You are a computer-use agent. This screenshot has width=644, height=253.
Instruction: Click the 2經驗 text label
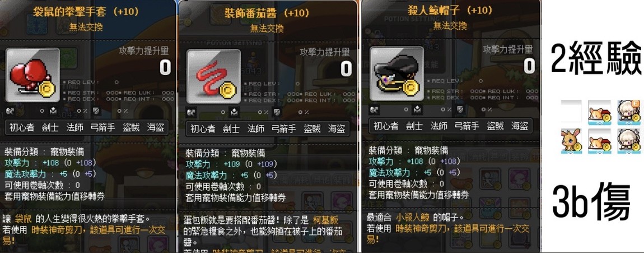coord(596,58)
